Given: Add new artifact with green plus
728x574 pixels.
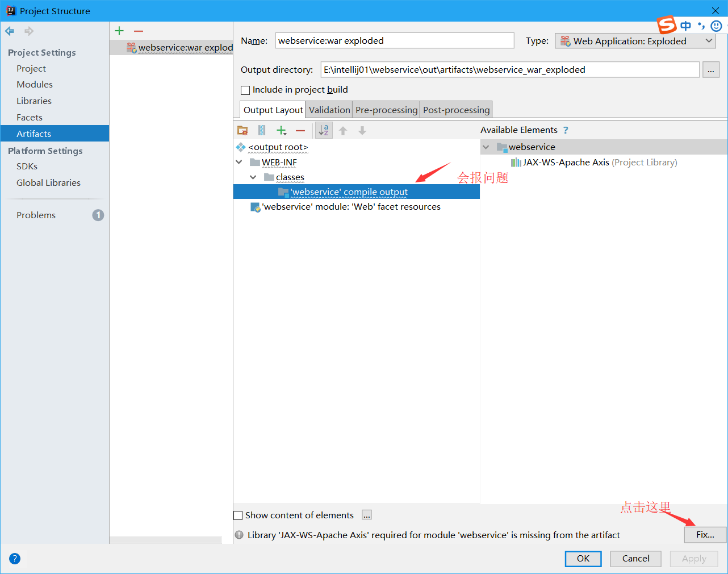Looking at the screenshot, I should click(119, 31).
